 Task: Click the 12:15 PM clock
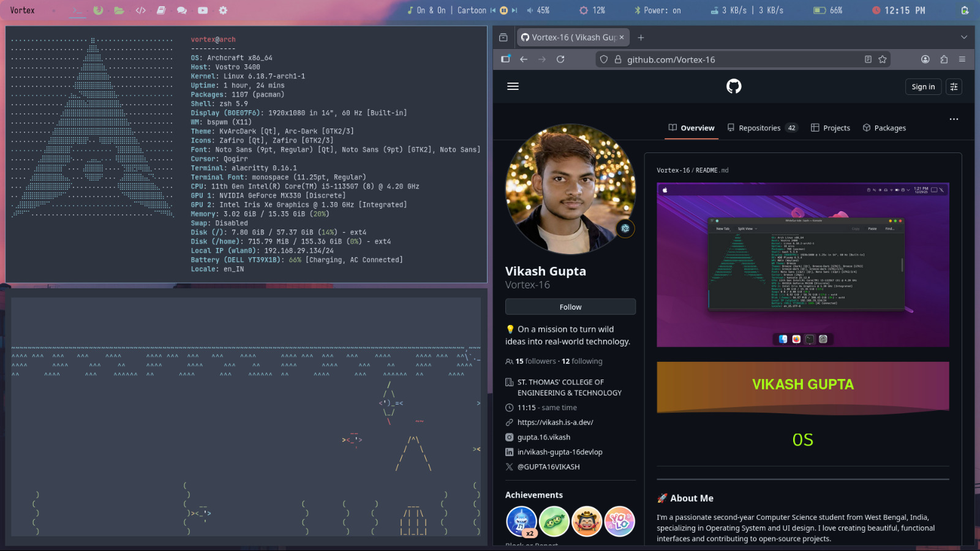pos(899,10)
